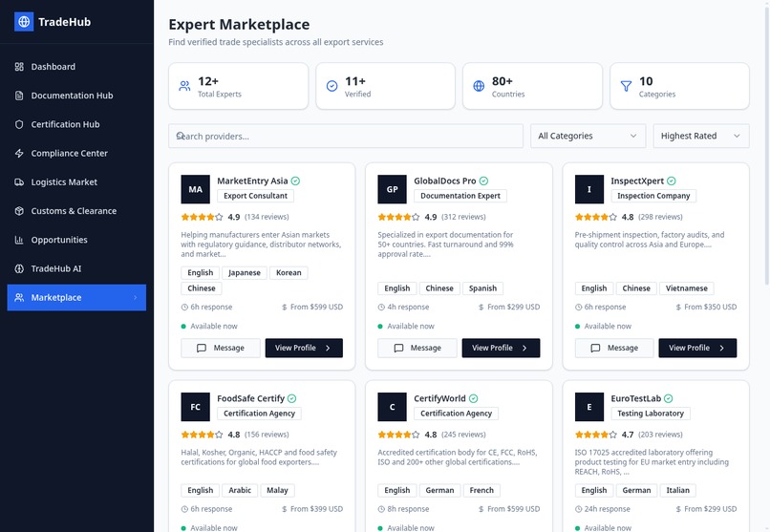
Task: Message InspectXpert
Action: pyautogui.click(x=614, y=348)
